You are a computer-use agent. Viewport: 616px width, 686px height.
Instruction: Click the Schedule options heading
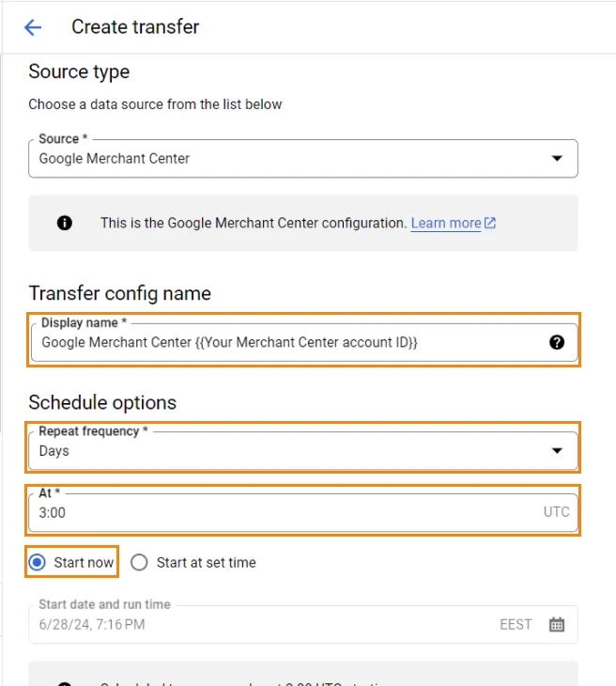coord(102,402)
